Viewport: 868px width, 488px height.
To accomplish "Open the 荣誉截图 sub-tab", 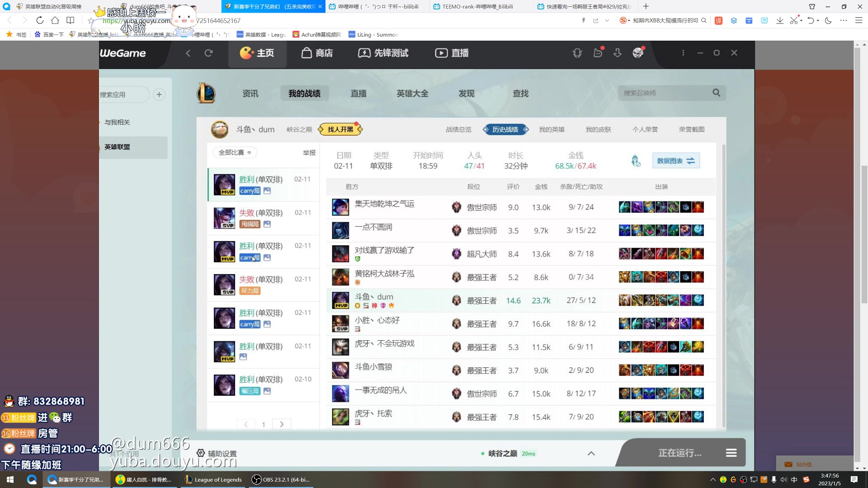I will (x=692, y=130).
